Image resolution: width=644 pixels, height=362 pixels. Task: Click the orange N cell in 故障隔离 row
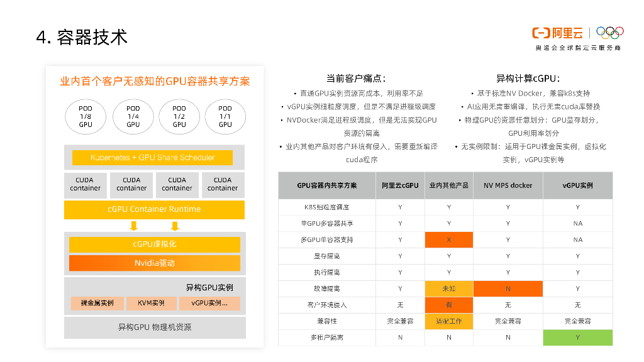tap(508, 288)
